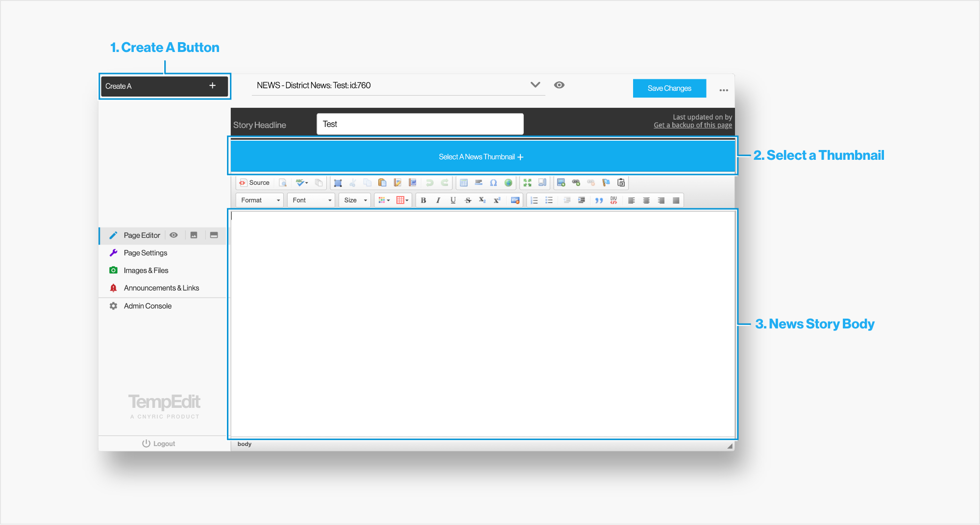Open the Font dropdown
The image size is (980, 525).
tap(312, 200)
